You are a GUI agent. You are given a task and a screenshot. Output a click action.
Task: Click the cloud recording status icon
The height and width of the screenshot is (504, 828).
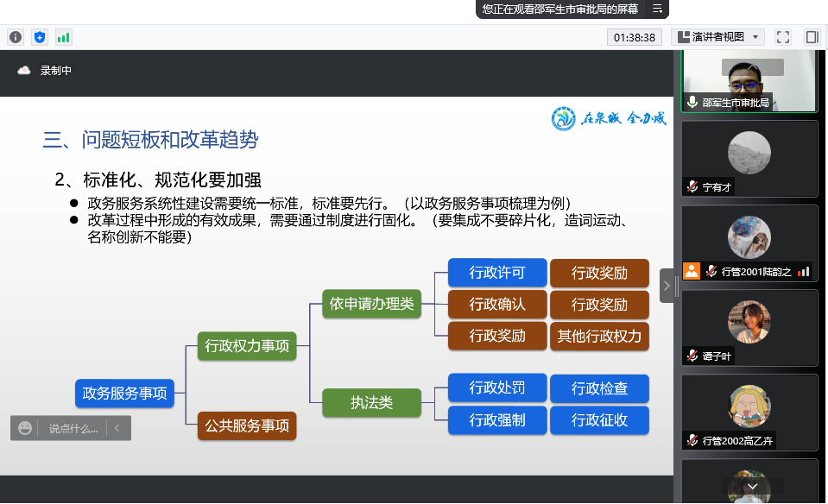tap(24, 71)
